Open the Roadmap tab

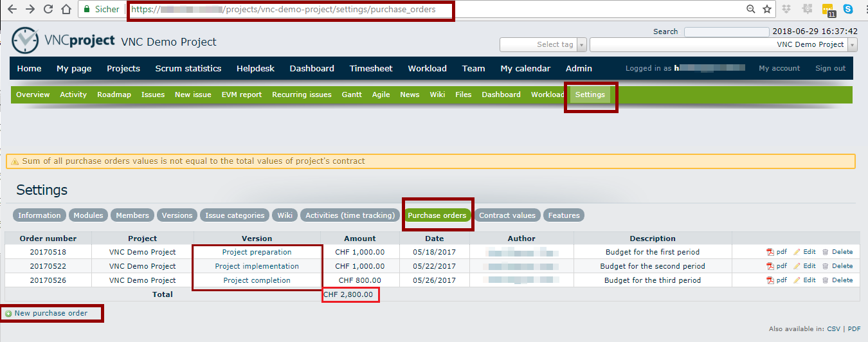(x=114, y=94)
